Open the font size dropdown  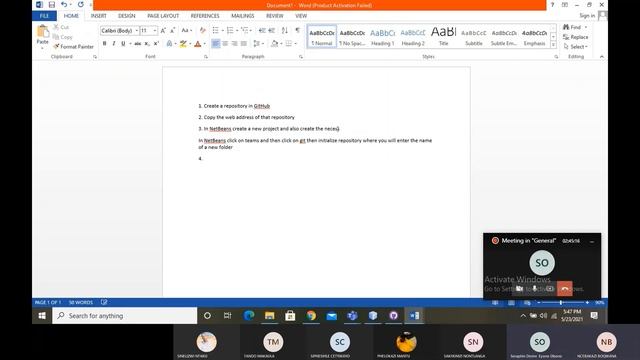pyautogui.click(x=155, y=31)
